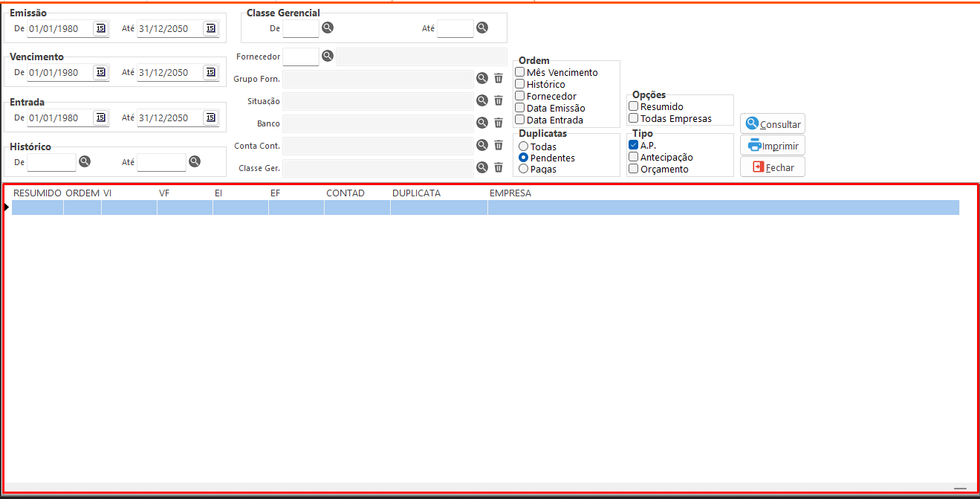Enable Mês Vencimento ordering checkbox
This screenshot has width=980, height=499.
coord(520,72)
